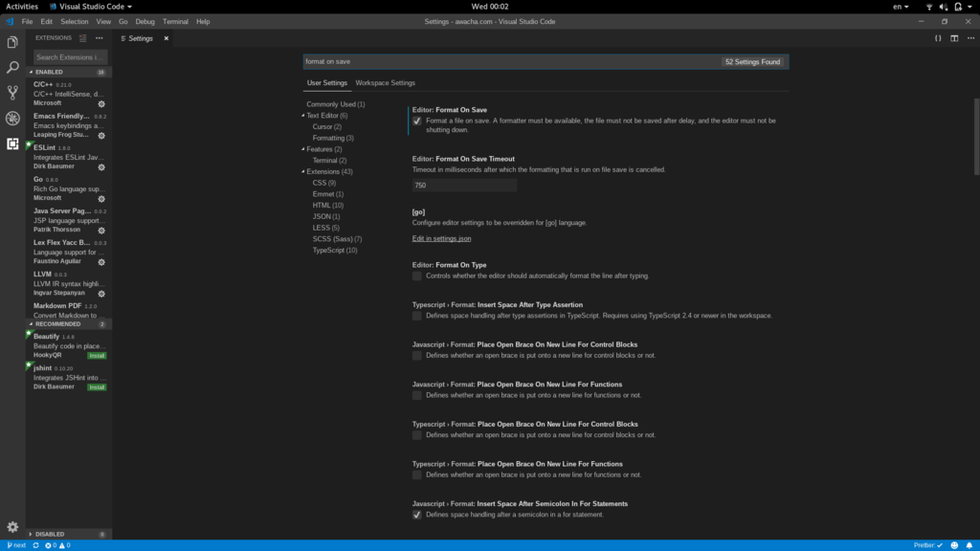Image resolution: width=980 pixels, height=551 pixels.
Task: Open Extensions panel more actions menu
Action: [100, 38]
